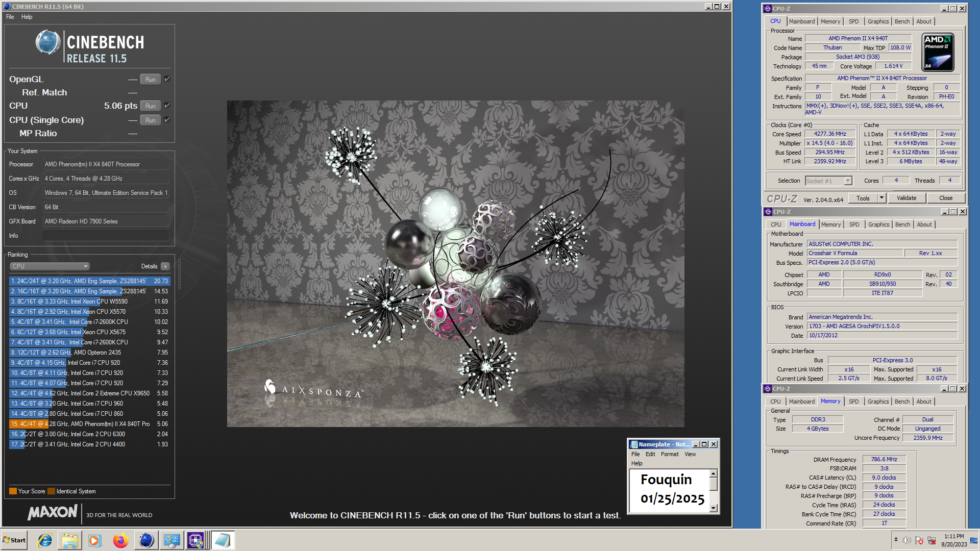Viewport: 980px width, 551px height.
Task: Open Windows Explorer folder icon in taskbar
Action: point(70,540)
